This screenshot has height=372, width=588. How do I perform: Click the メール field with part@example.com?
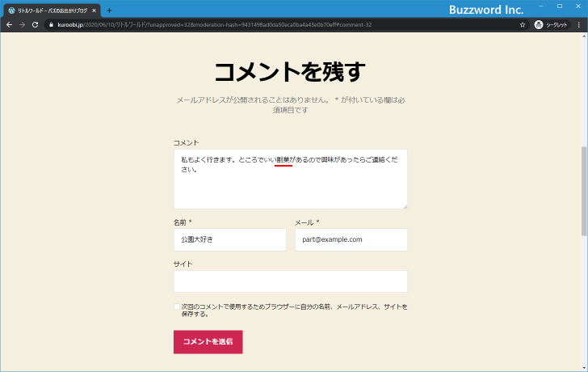point(351,239)
